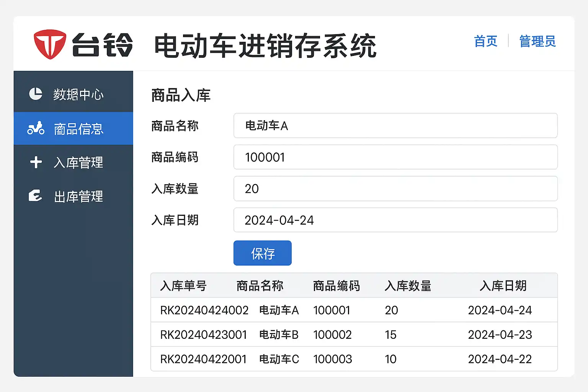Screen dimensions: 588x392
Task: Activate the 入库日期 input field
Action: tap(395, 220)
